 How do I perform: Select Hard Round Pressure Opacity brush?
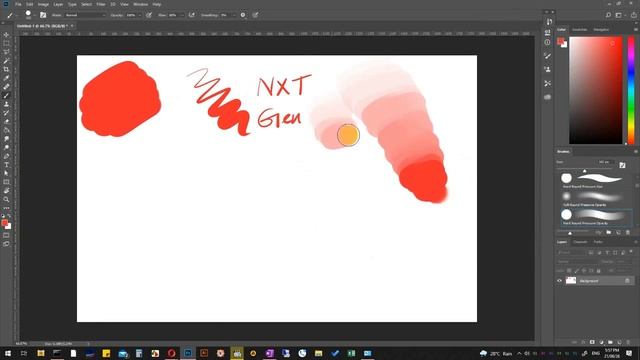pos(595,217)
